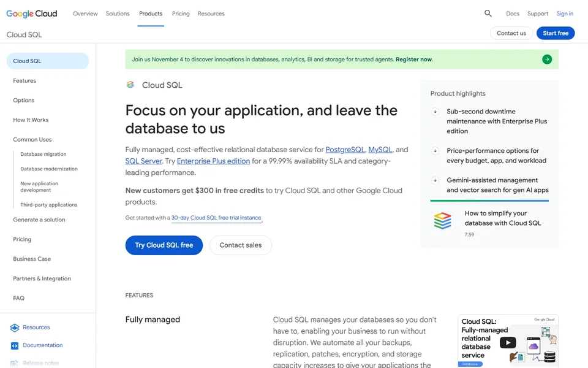The width and height of the screenshot is (588, 368).
Task: Open the Pricing item in the top navigation
Action: tap(181, 13)
